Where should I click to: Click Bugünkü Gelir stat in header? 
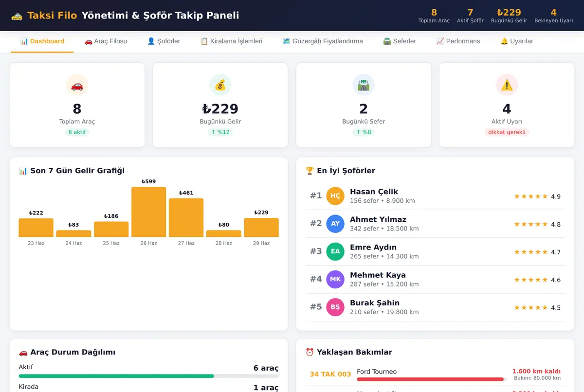[509, 16]
